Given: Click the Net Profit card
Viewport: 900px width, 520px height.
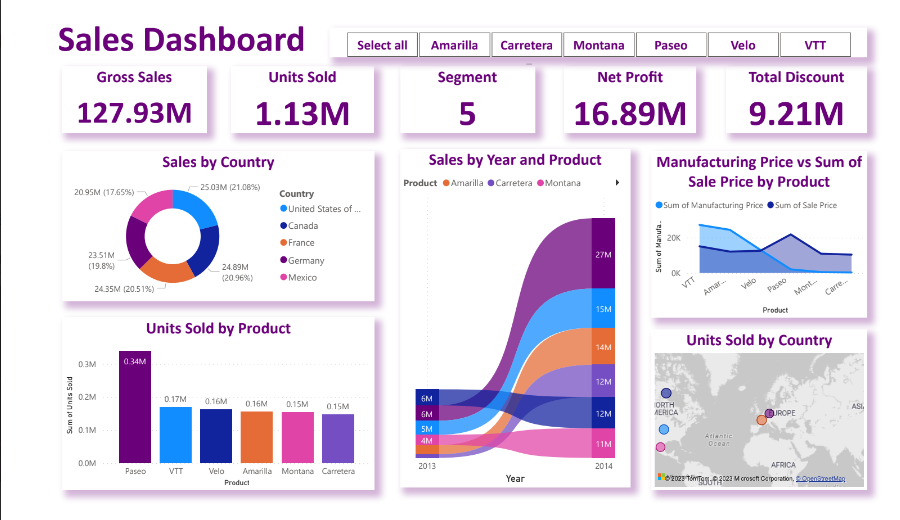Looking at the screenshot, I should click(x=630, y=100).
